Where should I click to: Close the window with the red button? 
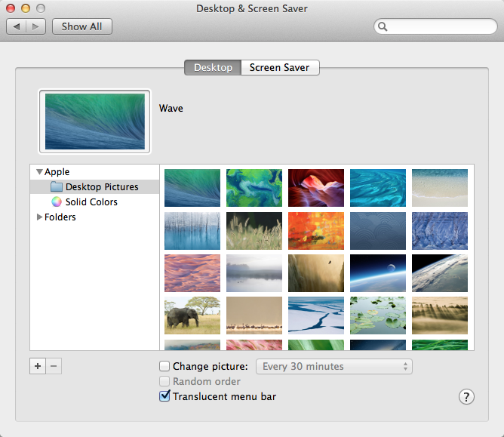(x=11, y=8)
